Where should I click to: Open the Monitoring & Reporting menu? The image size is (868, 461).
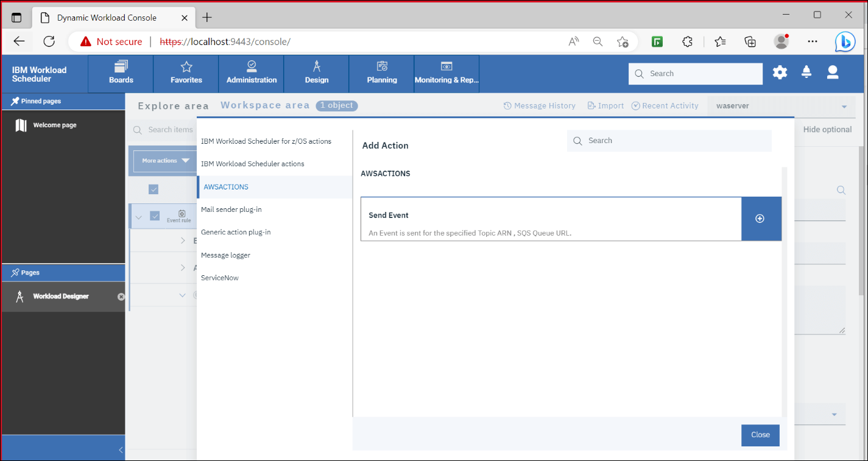coord(446,74)
